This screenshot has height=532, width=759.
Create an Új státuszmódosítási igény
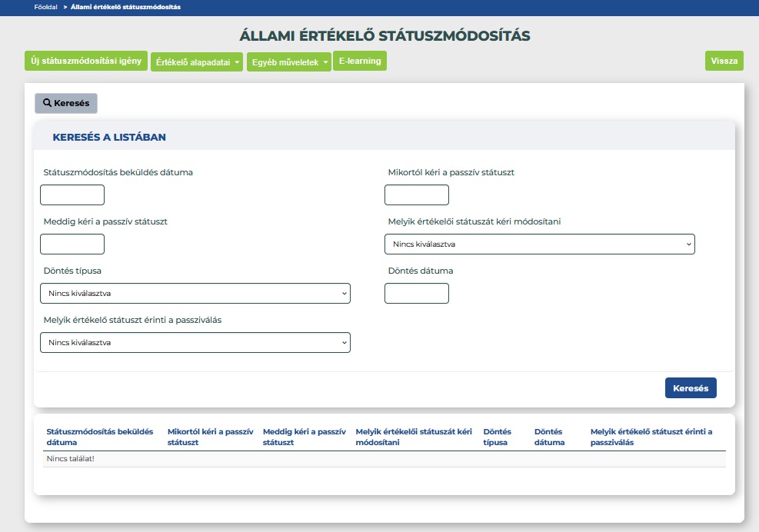click(86, 61)
